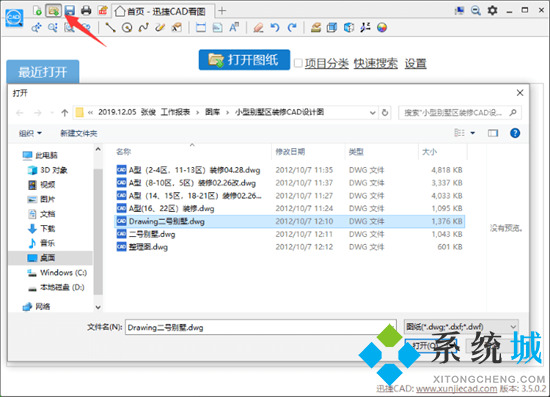The image size is (550, 397).
Task: Click the 打开图纸 button
Action: click(244, 60)
